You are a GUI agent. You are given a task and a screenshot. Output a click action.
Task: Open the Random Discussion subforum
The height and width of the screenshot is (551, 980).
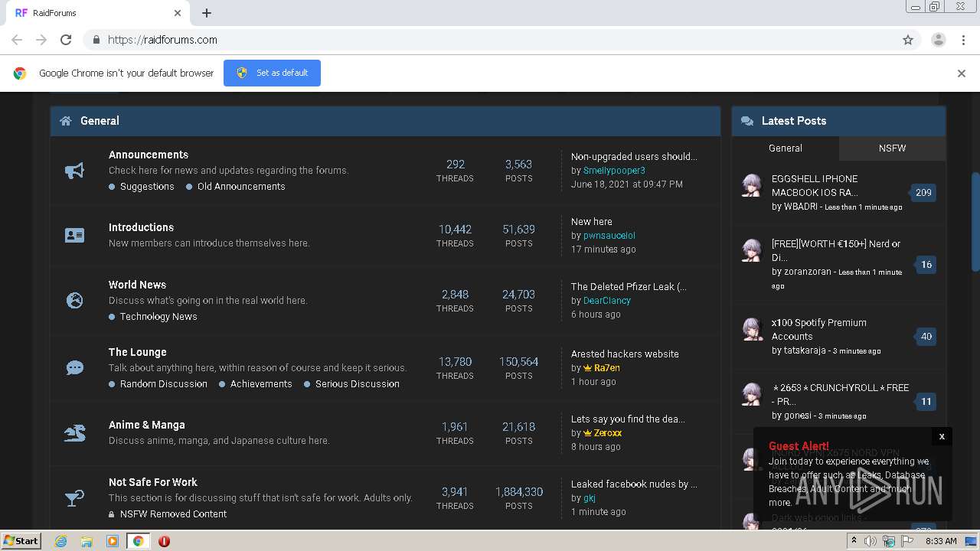[x=164, y=384]
